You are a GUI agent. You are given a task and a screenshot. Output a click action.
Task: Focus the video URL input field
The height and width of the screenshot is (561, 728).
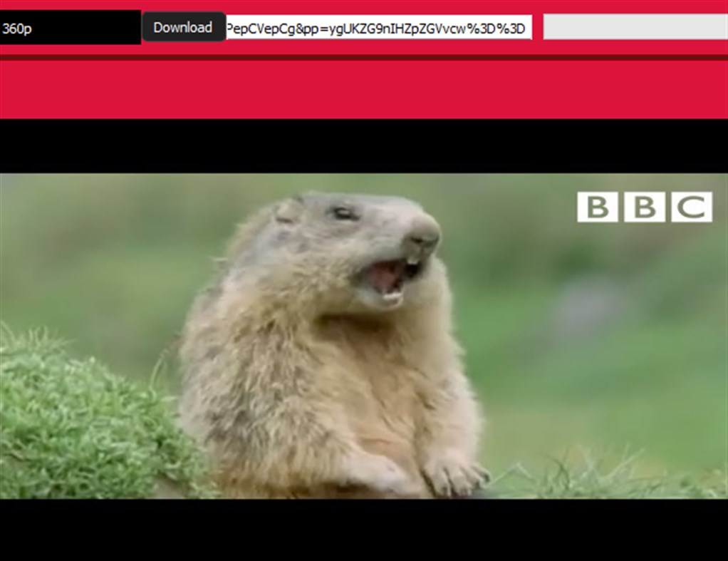[x=379, y=27]
